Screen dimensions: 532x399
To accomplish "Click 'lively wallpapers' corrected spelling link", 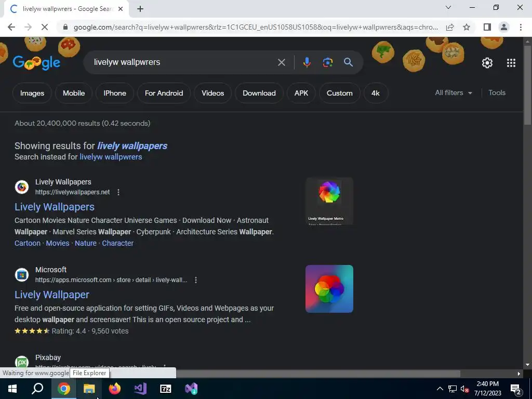I will (132, 146).
